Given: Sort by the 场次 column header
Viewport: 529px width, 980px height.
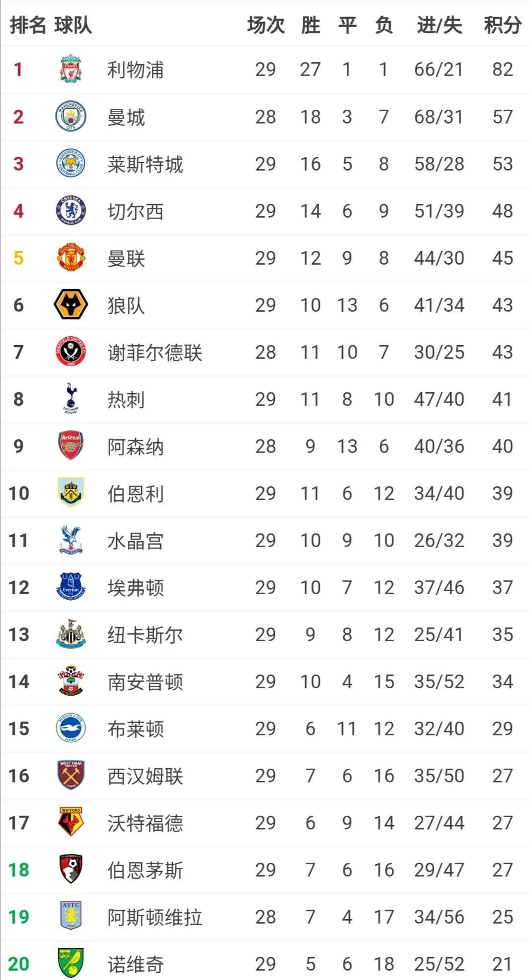Looking at the screenshot, I should coord(265,25).
